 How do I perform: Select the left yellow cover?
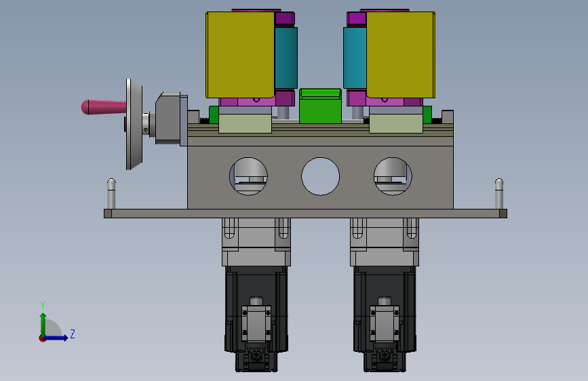tap(240, 55)
